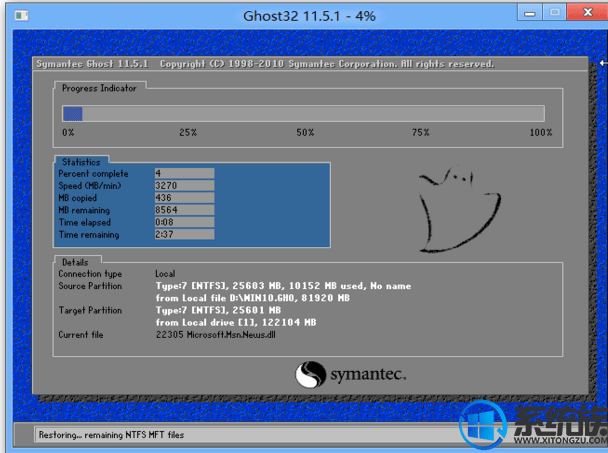Click the blue filled part of progress bar
The image size is (608, 453).
point(73,114)
